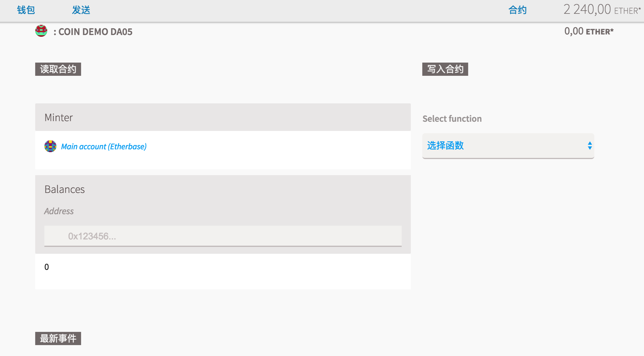
Task: Click the 最新事件 latest events heading
Action: (58, 338)
